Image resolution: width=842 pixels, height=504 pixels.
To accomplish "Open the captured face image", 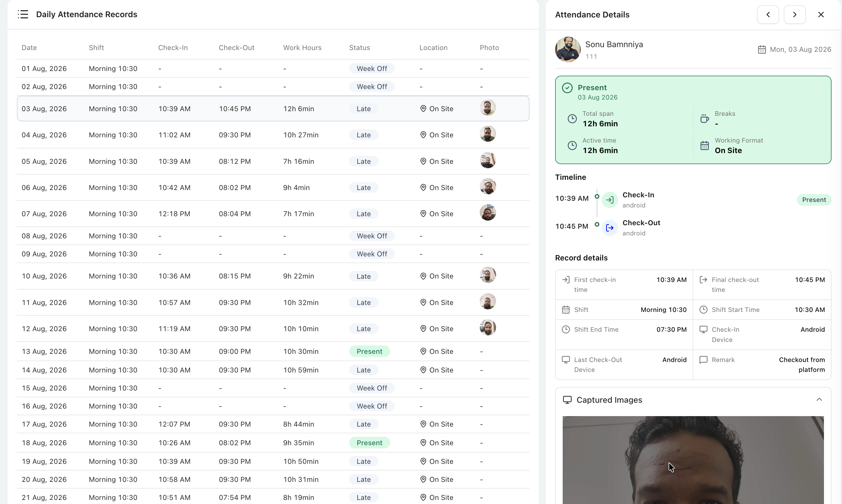I will point(693,460).
